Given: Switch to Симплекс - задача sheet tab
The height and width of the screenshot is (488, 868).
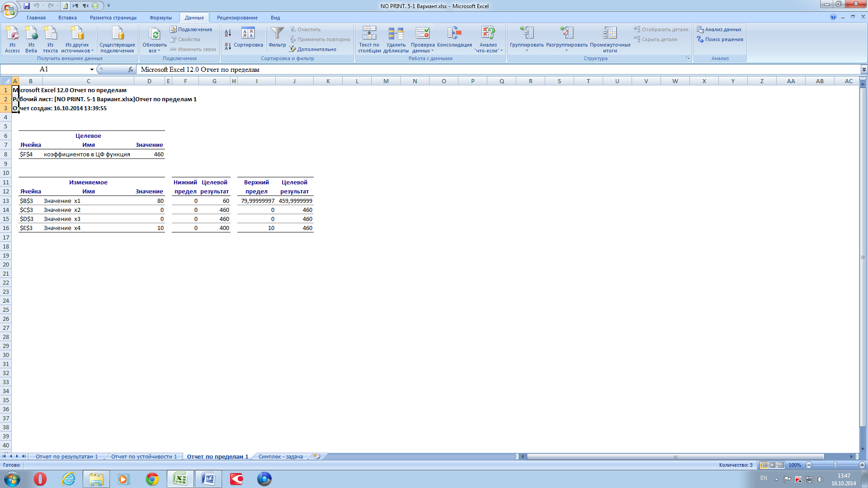Looking at the screenshot, I should [x=280, y=457].
